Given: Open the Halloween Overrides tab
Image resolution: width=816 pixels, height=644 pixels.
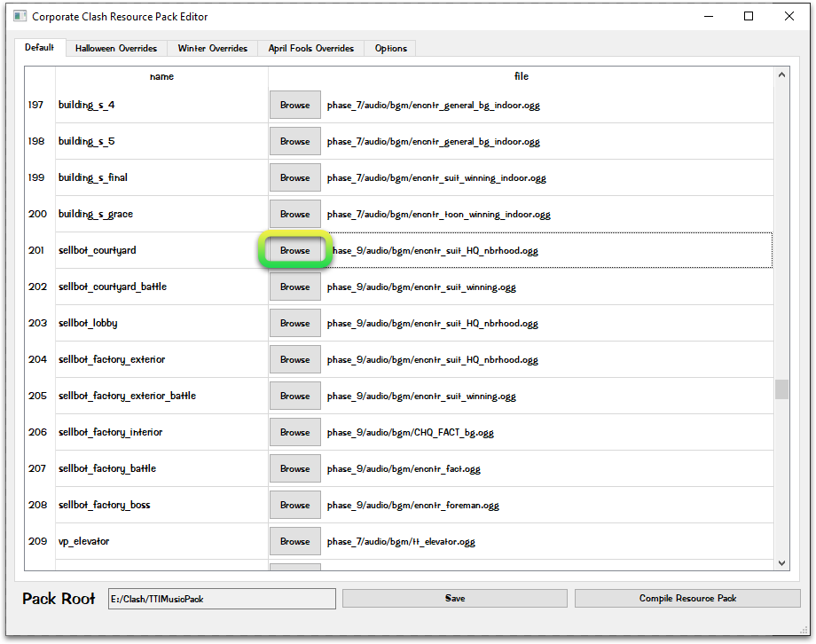Looking at the screenshot, I should coord(116,49).
